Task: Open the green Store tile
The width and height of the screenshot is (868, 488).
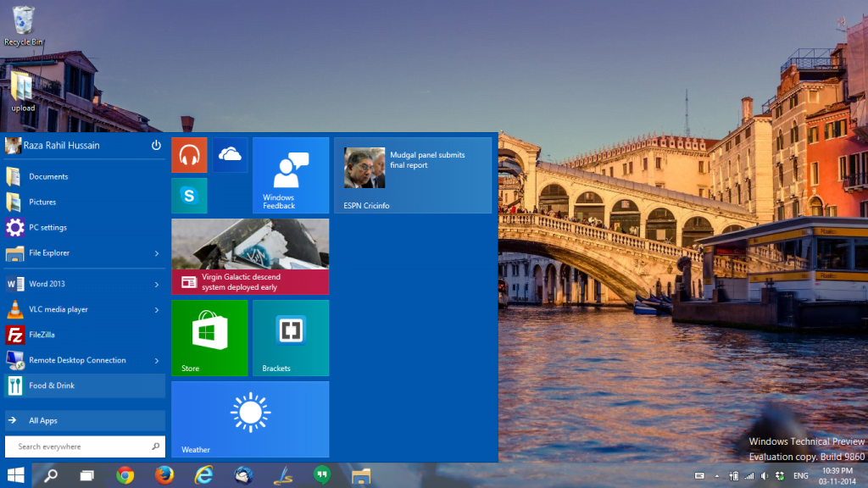Action: (x=209, y=337)
